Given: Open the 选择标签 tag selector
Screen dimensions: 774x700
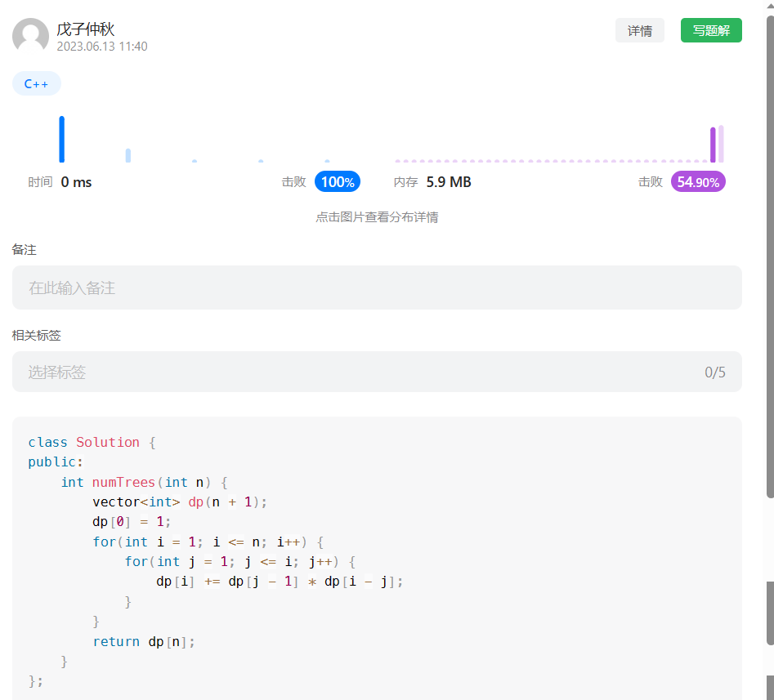Looking at the screenshot, I should 360,372.
